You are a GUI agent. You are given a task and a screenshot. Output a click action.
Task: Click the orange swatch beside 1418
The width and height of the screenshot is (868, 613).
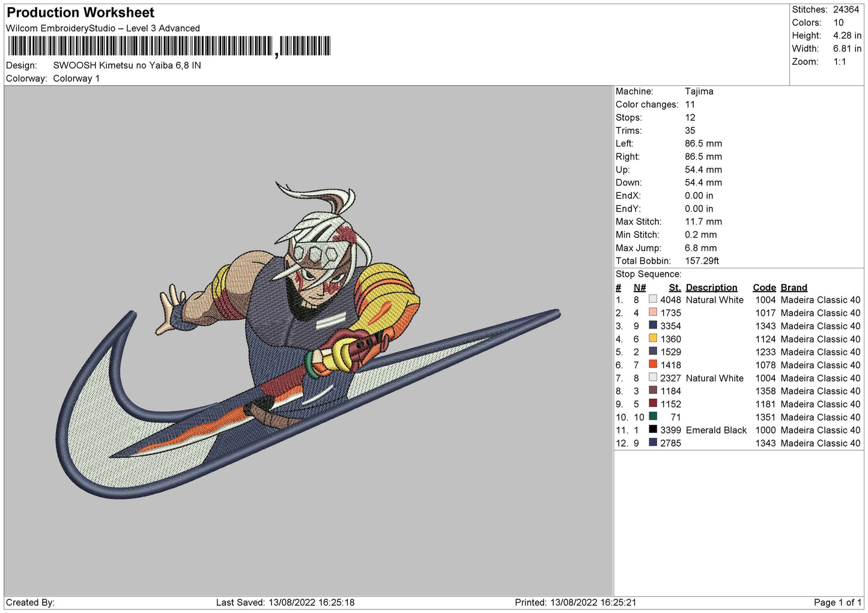pos(653,364)
